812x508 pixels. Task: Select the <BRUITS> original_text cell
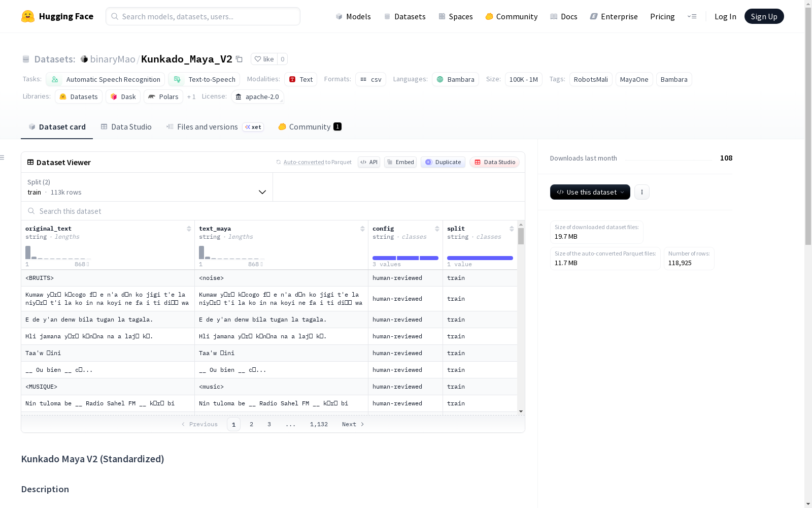pyautogui.click(x=108, y=278)
